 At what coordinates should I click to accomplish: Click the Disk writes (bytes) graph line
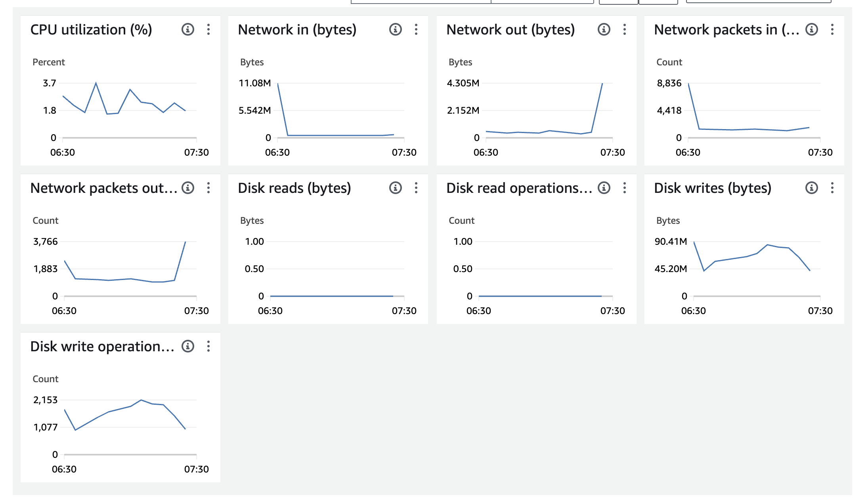point(737,258)
